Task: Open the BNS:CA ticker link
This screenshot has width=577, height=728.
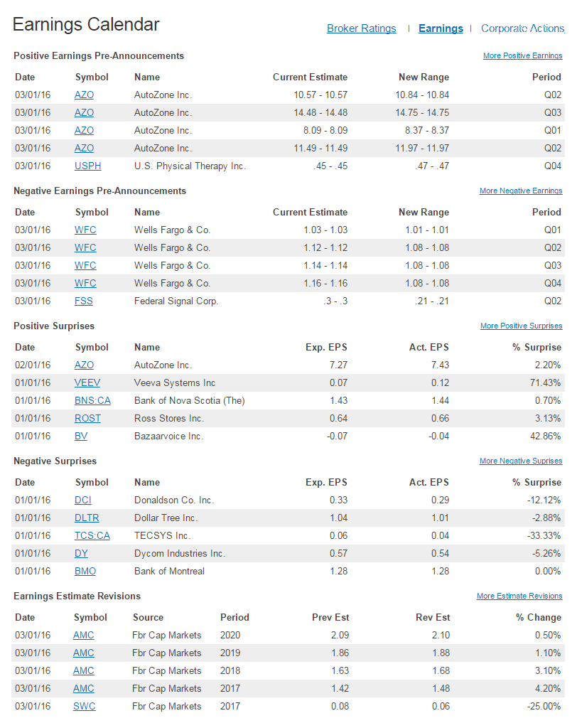Action: tap(92, 400)
